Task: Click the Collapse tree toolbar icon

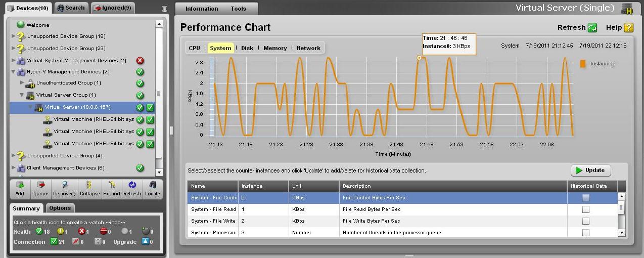Action: click(x=89, y=185)
